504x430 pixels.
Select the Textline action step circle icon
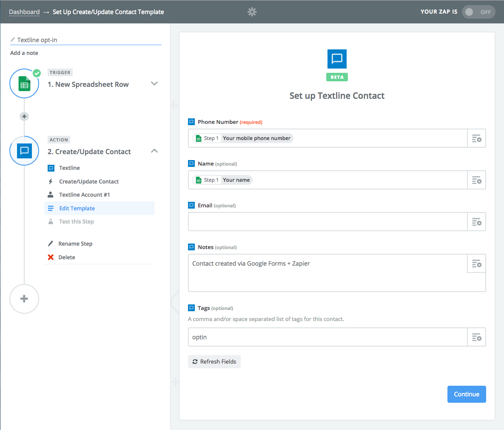coord(24,151)
